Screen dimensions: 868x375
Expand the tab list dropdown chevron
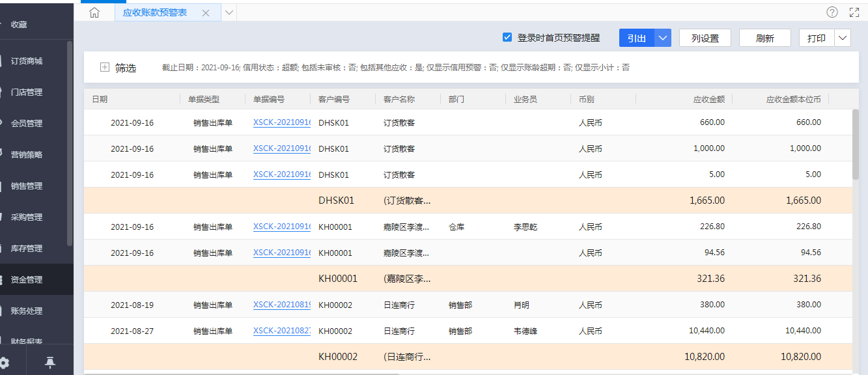pos(229,12)
